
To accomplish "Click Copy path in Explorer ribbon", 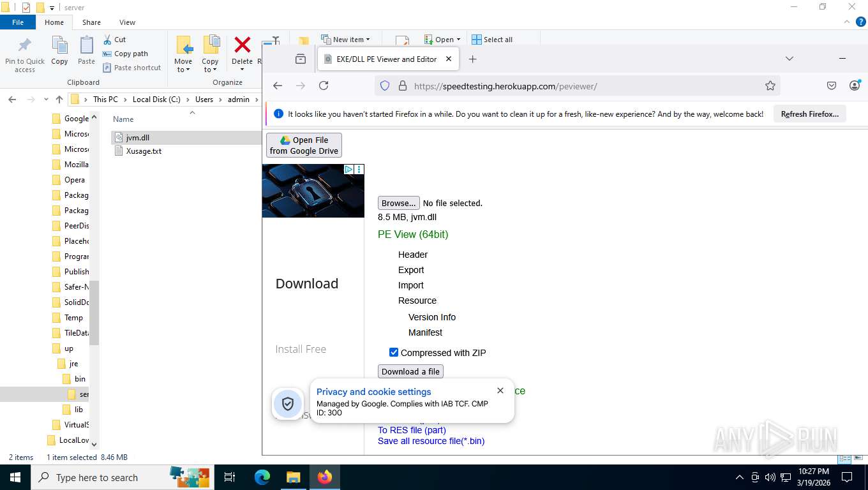I will (x=125, y=54).
